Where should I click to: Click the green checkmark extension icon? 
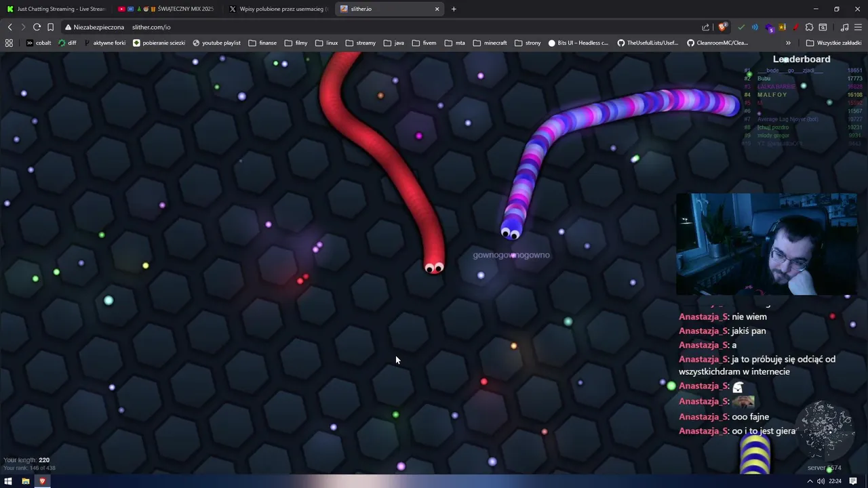click(741, 27)
